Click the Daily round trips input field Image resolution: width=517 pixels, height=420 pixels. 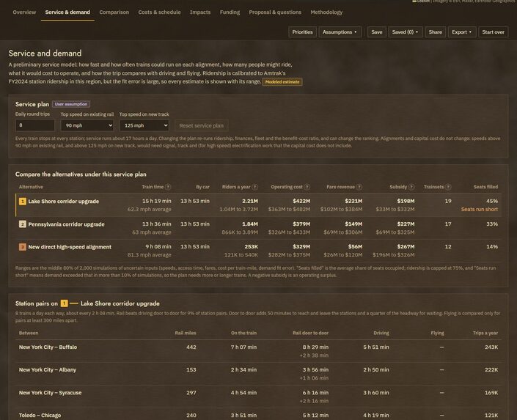coord(35,125)
